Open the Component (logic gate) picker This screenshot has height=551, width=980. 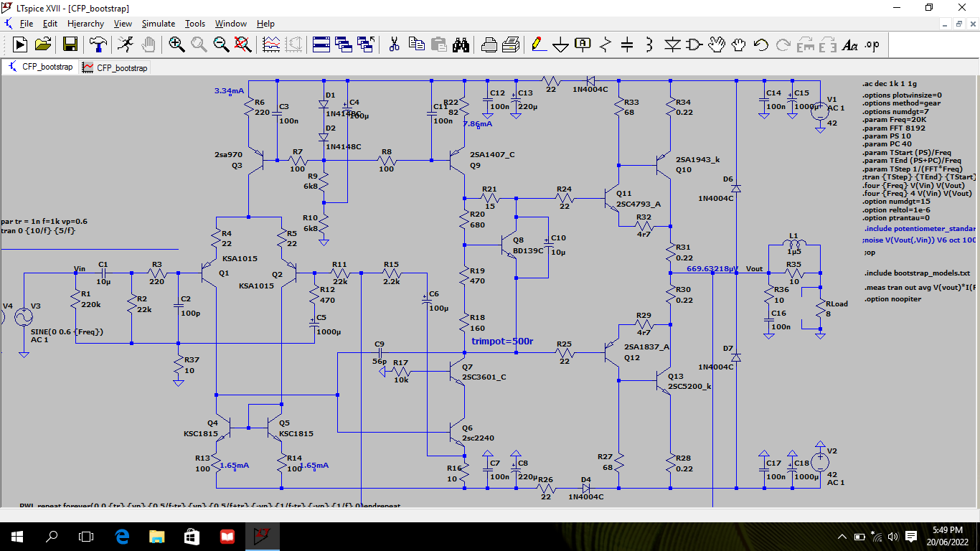tap(694, 44)
